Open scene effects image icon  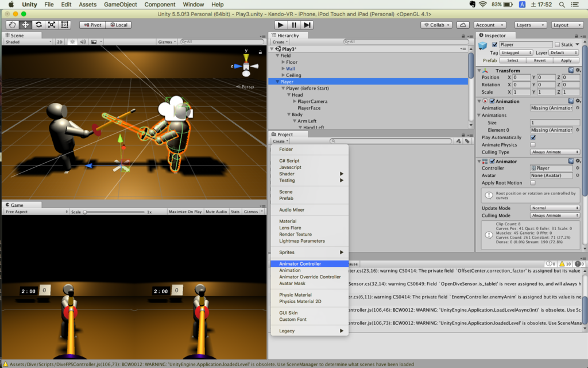[x=94, y=41]
